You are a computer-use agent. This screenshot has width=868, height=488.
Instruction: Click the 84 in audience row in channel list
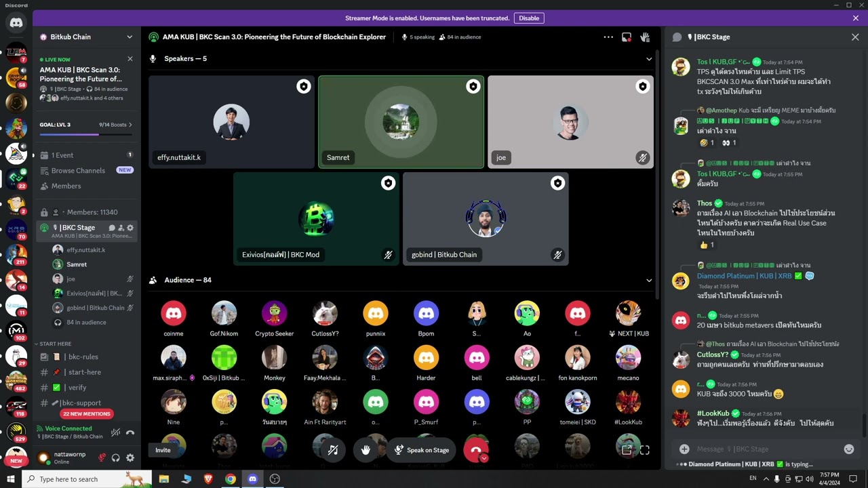(x=87, y=323)
